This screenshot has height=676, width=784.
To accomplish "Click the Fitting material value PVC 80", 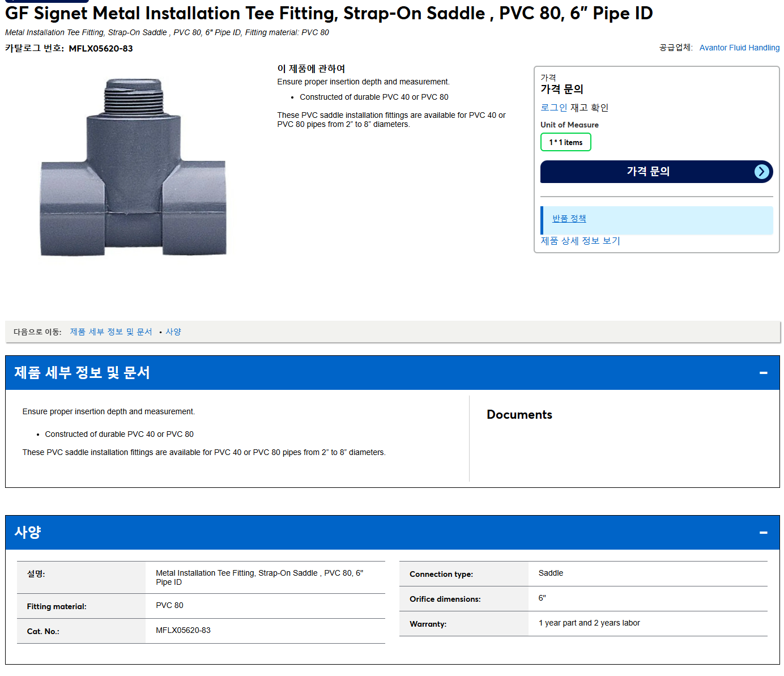I will pyautogui.click(x=169, y=606).
